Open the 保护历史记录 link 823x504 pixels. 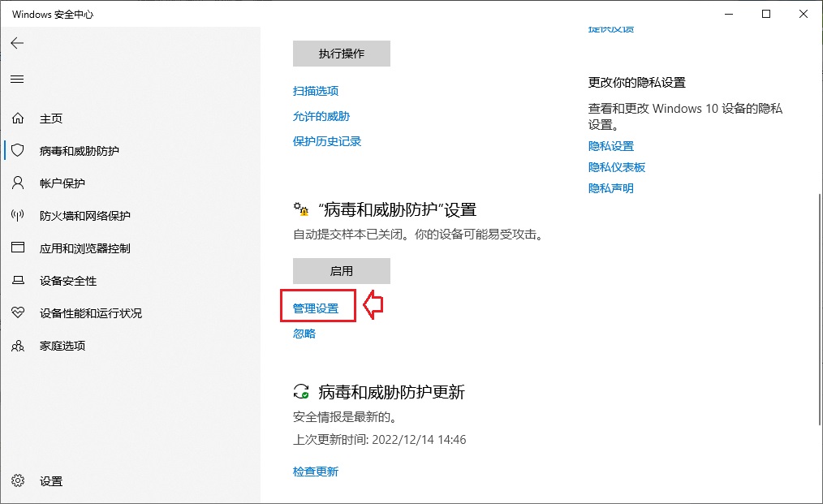[327, 141]
